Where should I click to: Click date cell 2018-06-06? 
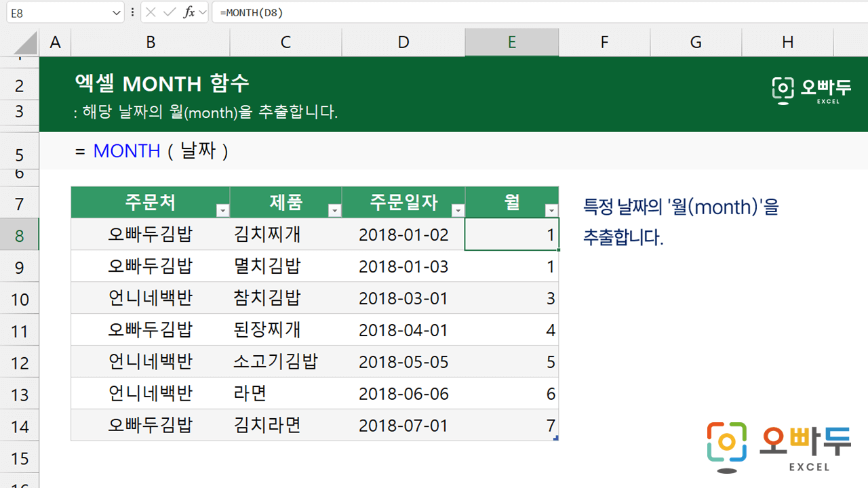click(x=403, y=394)
